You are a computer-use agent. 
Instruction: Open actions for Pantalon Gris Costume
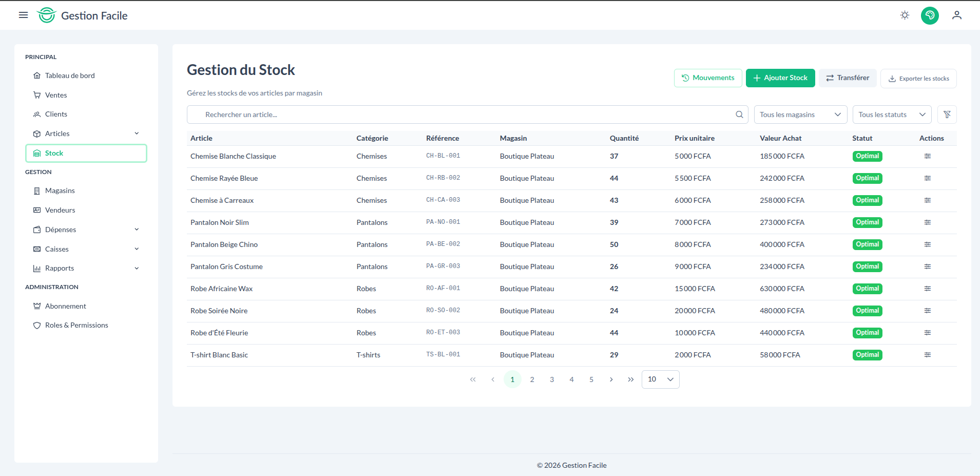[927, 266]
